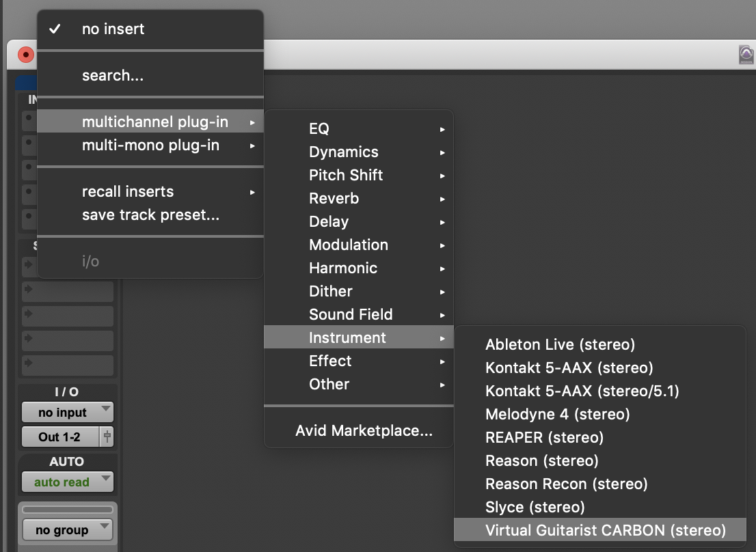Insert Ableton Live (stereo) instrument

[x=600, y=344]
